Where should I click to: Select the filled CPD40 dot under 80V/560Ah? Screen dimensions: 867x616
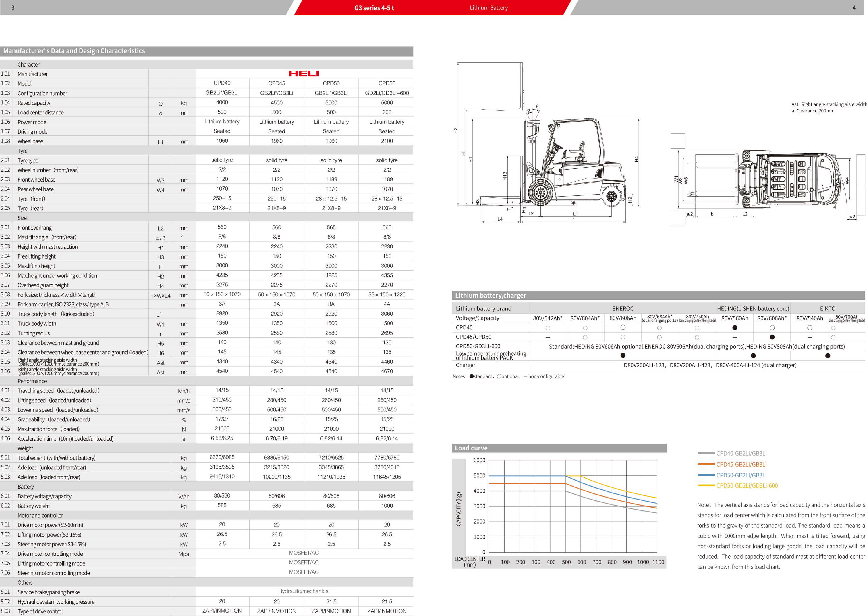point(735,328)
